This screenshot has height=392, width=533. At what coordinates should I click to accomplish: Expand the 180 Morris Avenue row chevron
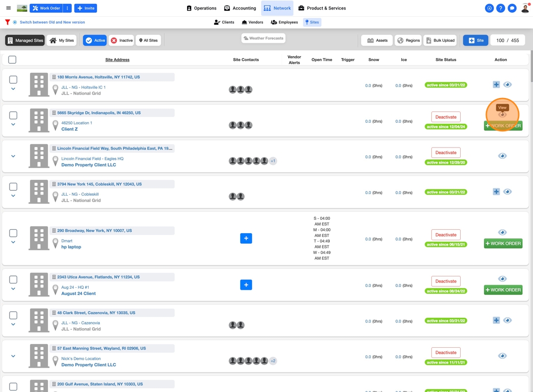(13, 89)
